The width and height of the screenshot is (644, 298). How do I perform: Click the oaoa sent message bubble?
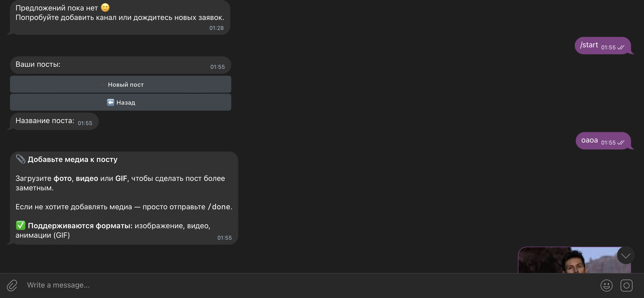tap(603, 141)
